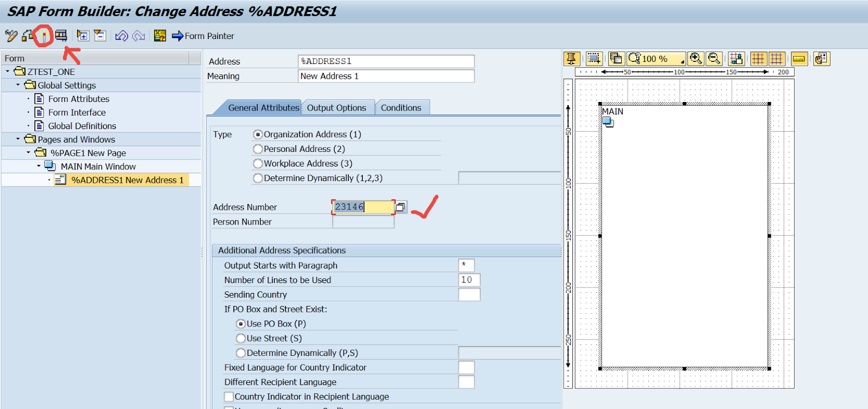Click Number of Lines to be Used field
The height and width of the screenshot is (409, 868).
click(469, 280)
